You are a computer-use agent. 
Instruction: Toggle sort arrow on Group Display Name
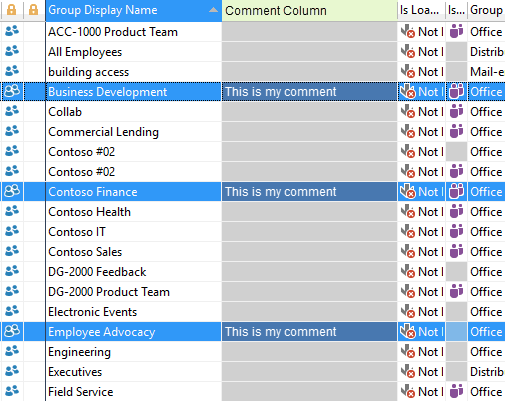213,10
